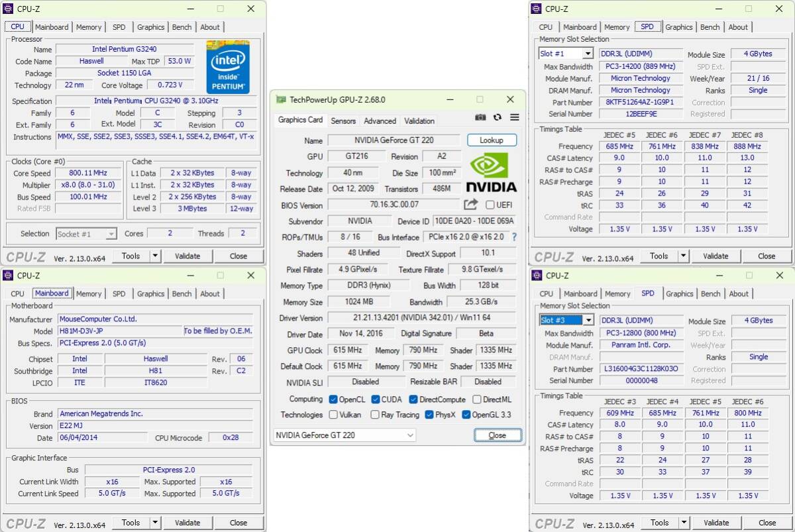Image resolution: width=795 pixels, height=532 pixels.
Task: Click the GPU-Z title bar app icon
Action: pos(281,99)
